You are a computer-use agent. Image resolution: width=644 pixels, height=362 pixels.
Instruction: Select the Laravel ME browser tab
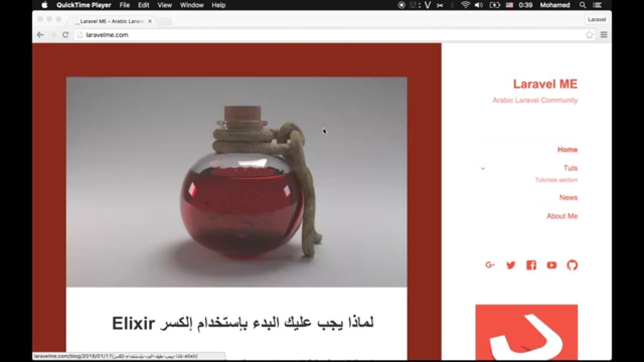108,21
